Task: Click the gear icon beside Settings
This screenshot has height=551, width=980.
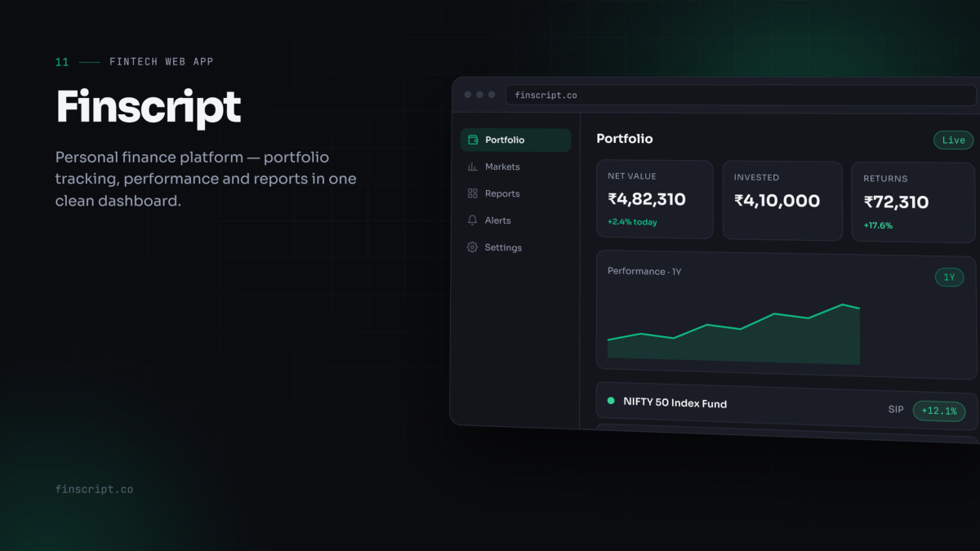Action: tap(472, 247)
